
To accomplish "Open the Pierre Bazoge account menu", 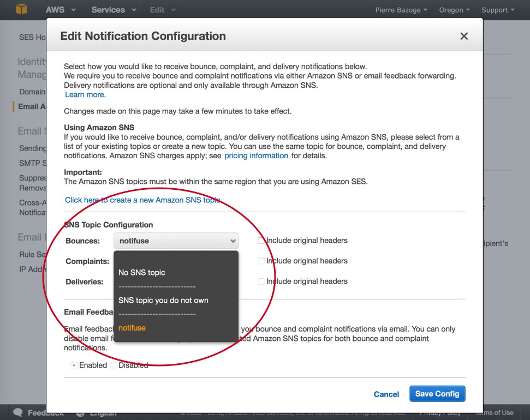I will tap(401, 10).
